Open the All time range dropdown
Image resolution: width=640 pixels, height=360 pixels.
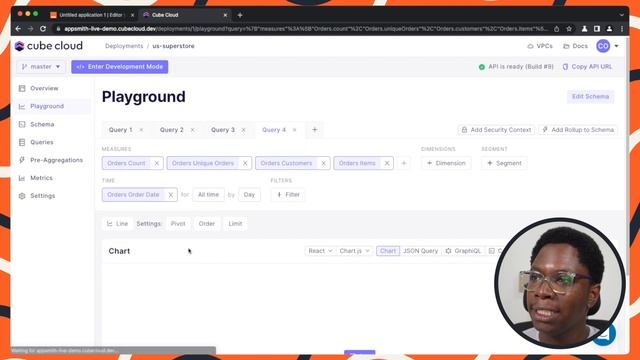coord(208,195)
